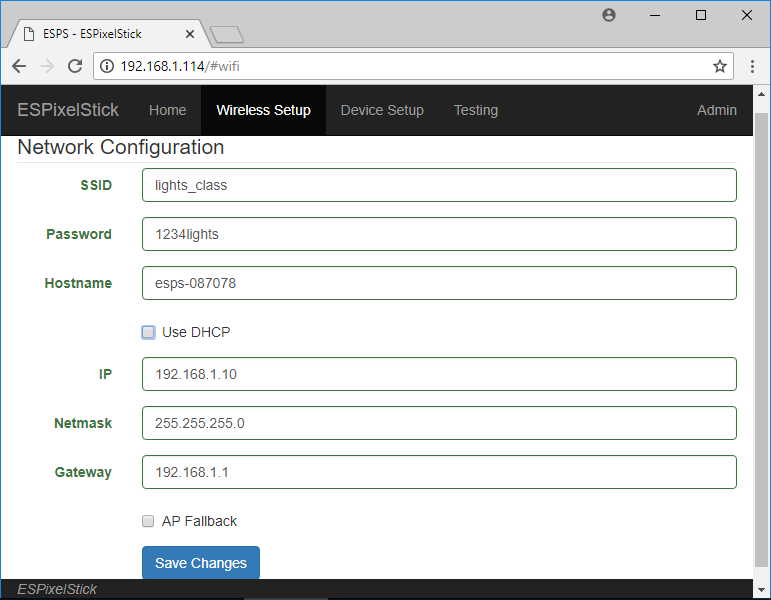Click the IP address field
Image resolution: width=771 pixels, height=600 pixels.
point(439,374)
